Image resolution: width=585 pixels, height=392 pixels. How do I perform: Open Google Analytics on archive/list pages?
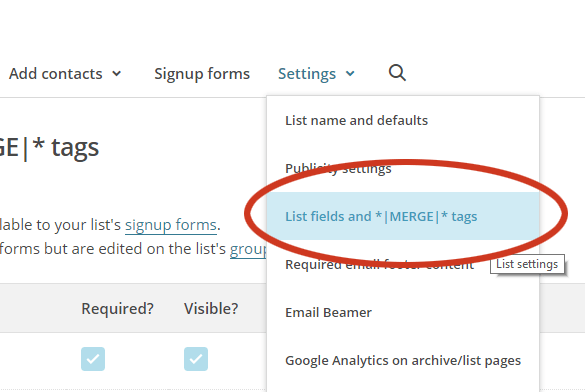click(x=403, y=361)
